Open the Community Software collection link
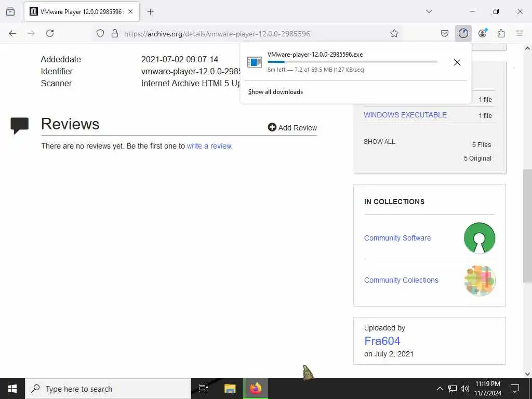532x399 pixels. point(397,238)
